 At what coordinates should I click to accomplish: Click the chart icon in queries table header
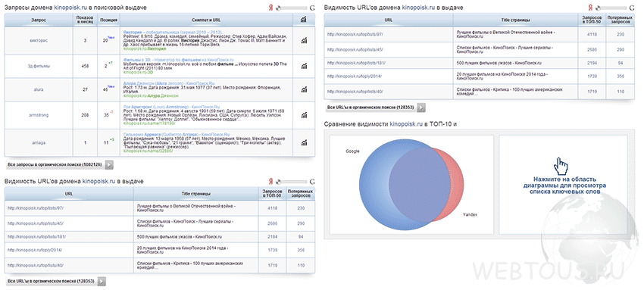click(x=304, y=19)
